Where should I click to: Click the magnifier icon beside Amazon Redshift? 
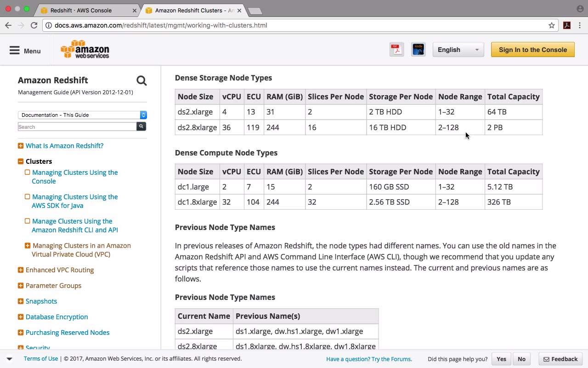click(x=141, y=81)
